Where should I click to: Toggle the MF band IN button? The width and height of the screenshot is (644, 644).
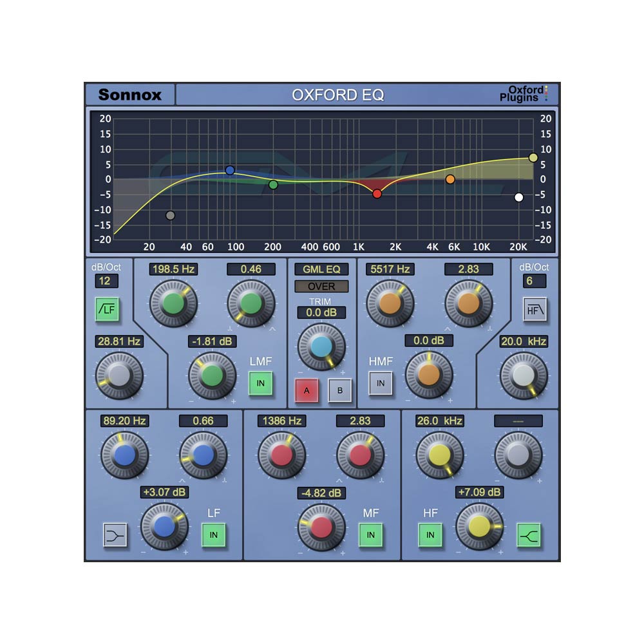(370, 535)
